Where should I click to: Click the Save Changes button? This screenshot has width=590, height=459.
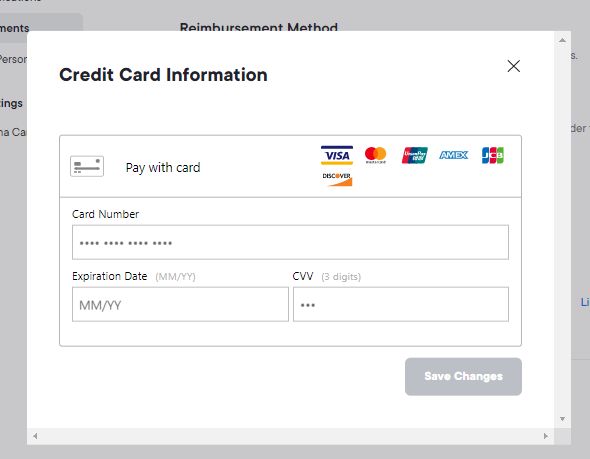coord(463,376)
